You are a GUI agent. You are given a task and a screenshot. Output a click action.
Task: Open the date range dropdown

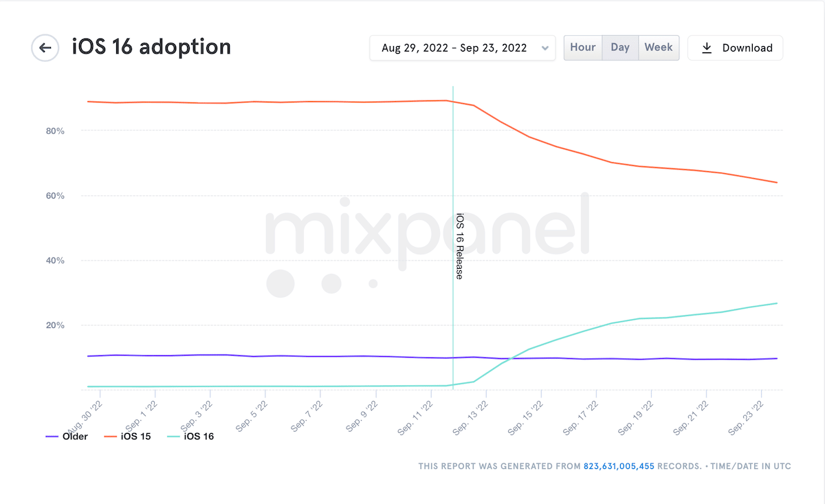point(462,48)
